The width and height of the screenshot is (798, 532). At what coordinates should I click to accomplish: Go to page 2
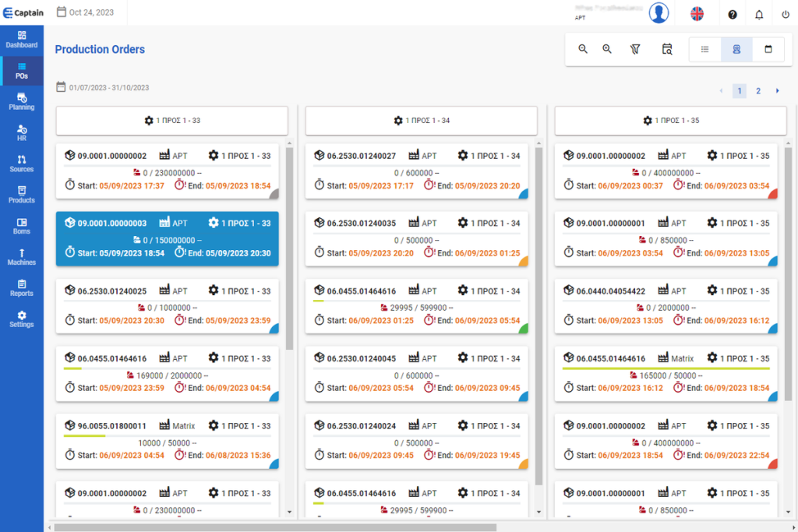point(757,91)
